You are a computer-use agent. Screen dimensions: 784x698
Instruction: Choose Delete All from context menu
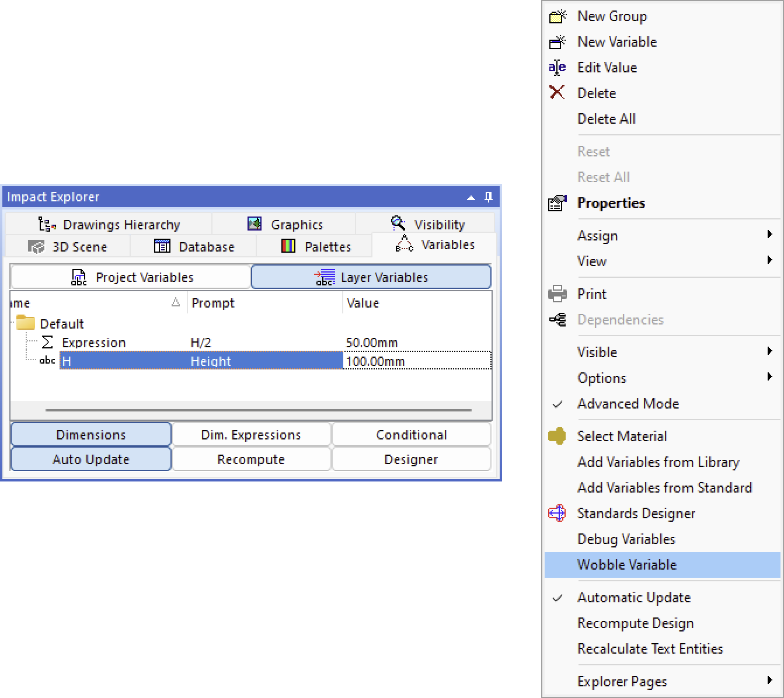(x=663, y=119)
